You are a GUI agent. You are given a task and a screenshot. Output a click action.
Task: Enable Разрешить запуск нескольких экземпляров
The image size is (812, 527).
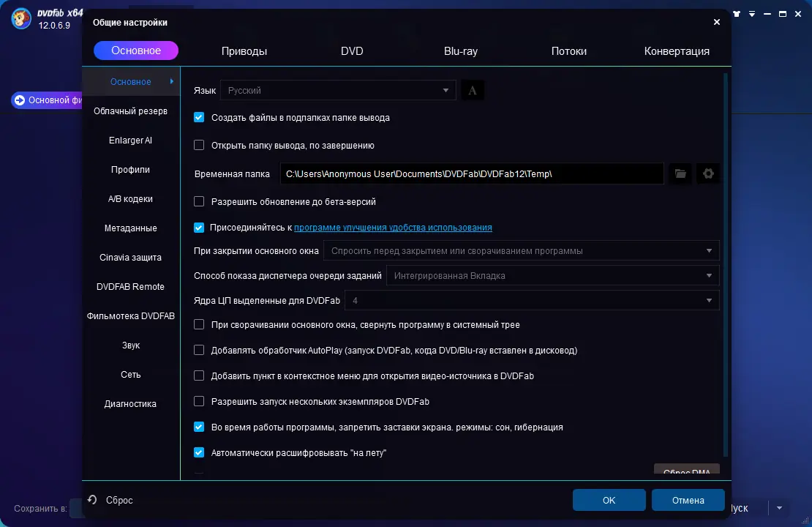199,401
